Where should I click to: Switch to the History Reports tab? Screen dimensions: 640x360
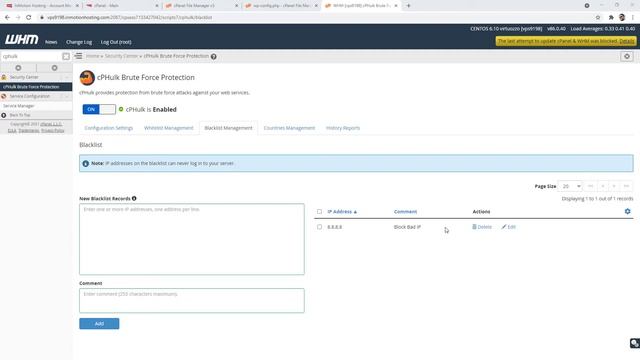coord(343,128)
